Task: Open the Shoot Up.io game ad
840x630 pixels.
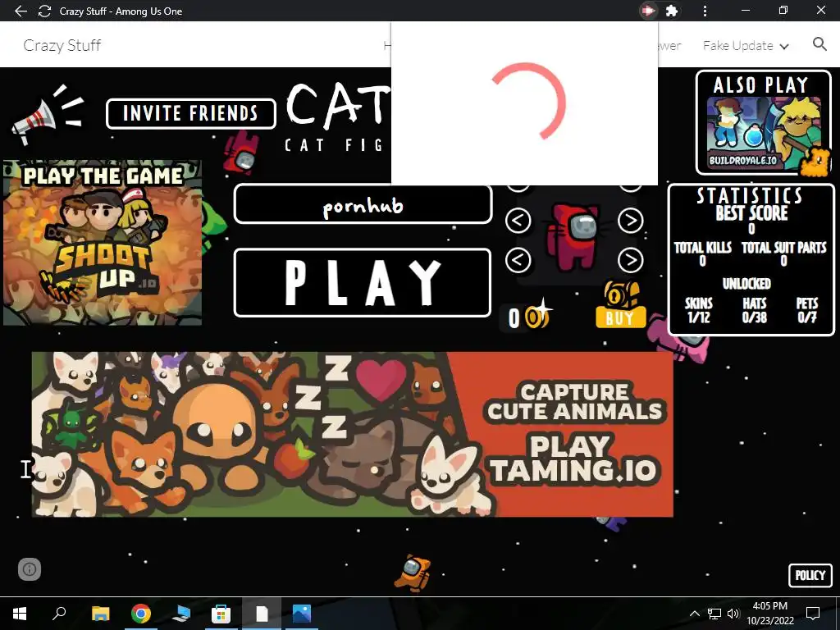Action: (103, 243)
